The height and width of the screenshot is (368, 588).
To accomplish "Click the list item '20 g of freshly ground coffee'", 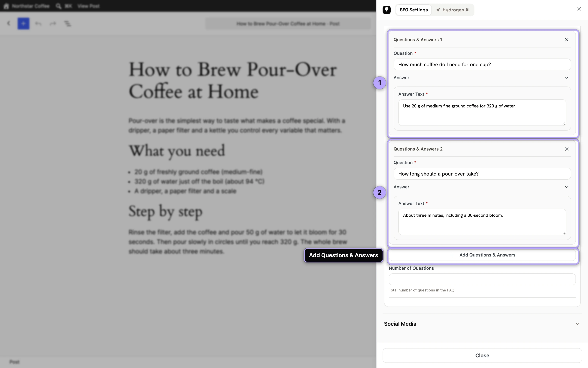I will [x=198, y=172].
